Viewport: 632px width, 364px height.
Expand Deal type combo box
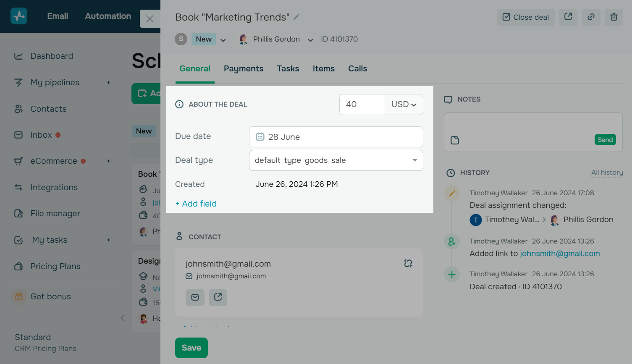pos(336,160)
